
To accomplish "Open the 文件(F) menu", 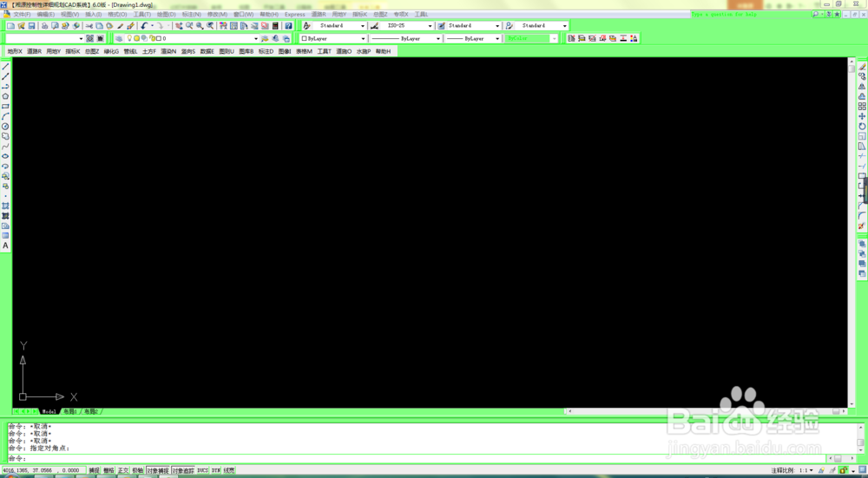I will click(23, 15).
